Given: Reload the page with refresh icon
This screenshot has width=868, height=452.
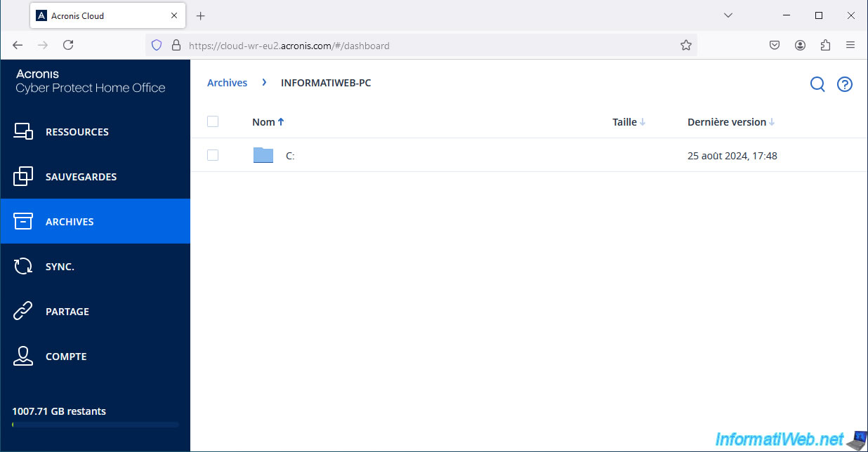Looking at the screenshot, I should (x=68, y=45).
